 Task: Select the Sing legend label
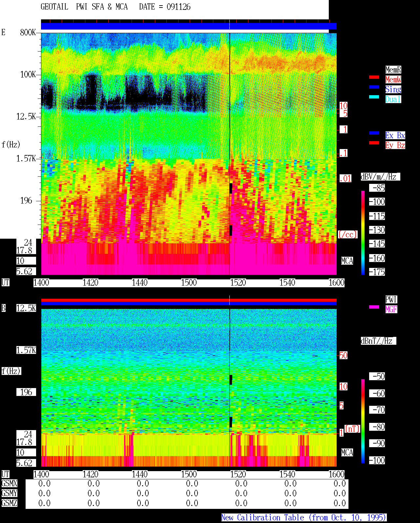tap(393, 89)
